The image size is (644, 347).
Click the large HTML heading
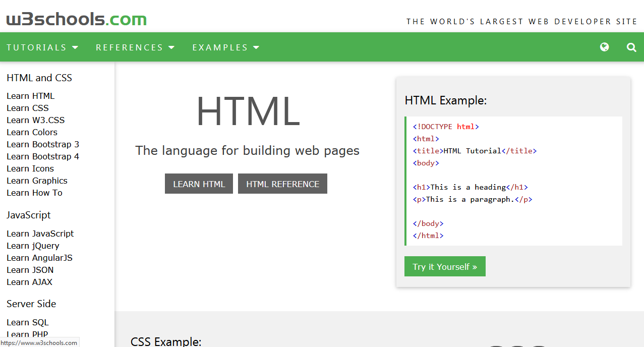pos(248,111)
